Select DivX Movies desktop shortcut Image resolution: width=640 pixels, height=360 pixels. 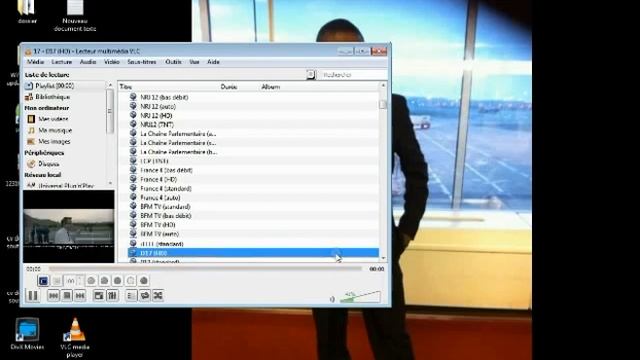(27, 334)
